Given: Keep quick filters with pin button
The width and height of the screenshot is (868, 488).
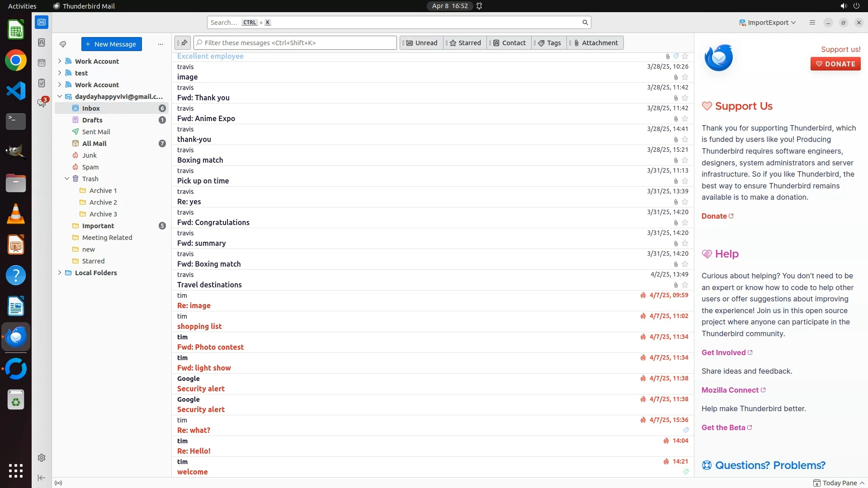Looking at the screenshot, I should (183, 43).
